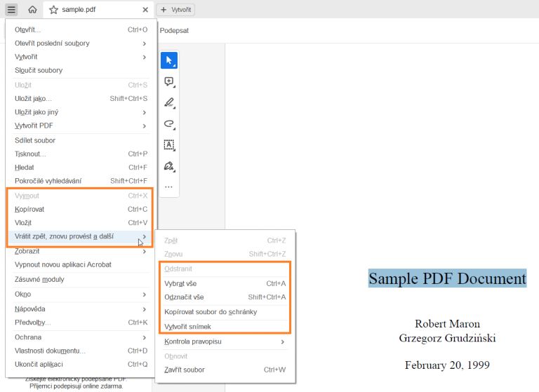Choose Sloučit soubory
The height and width of the screenshot is (392, 539).
coord(81,70)
